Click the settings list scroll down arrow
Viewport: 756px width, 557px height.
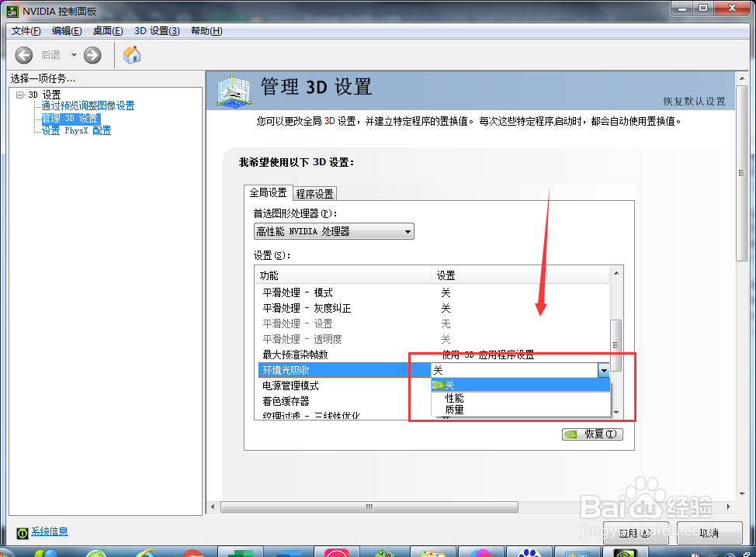pos(616,413)
